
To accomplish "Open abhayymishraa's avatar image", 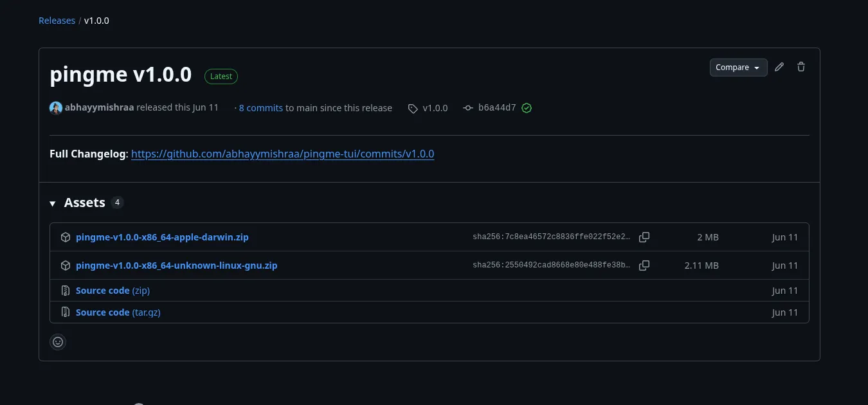I will (x=56, y=108).
